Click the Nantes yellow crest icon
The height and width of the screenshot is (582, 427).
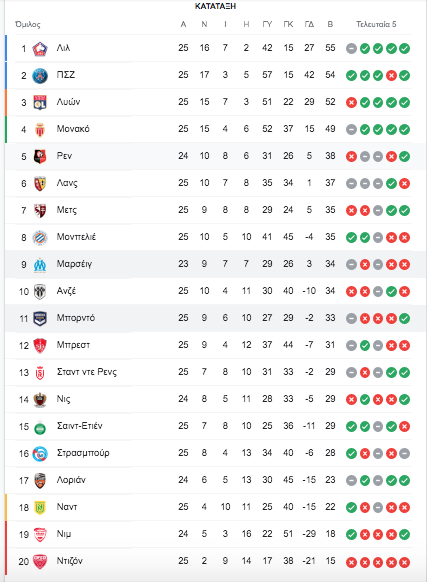pyautogui.click(x=40, y=507)
